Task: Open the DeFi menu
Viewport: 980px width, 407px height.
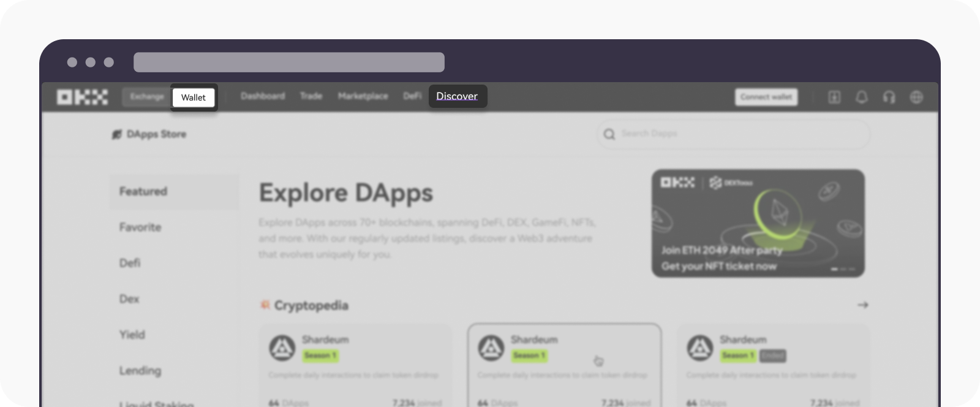Action: click(x=412, y=96)
